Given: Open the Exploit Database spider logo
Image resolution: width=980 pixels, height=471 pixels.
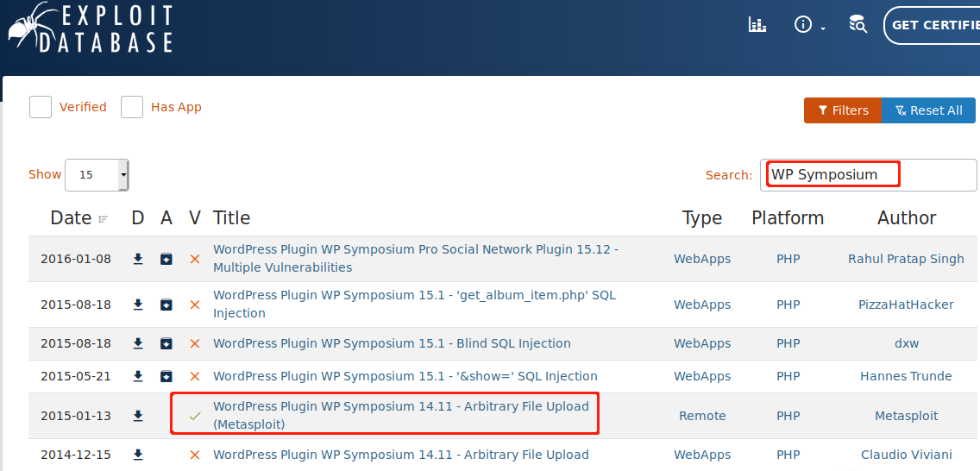Looking at the screenshot, I should 90,28.
